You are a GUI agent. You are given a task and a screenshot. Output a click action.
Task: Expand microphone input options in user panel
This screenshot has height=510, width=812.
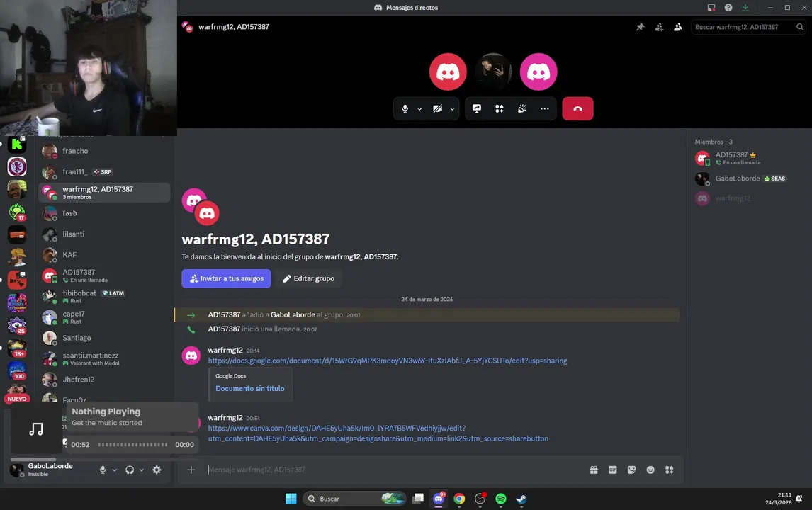115,470
